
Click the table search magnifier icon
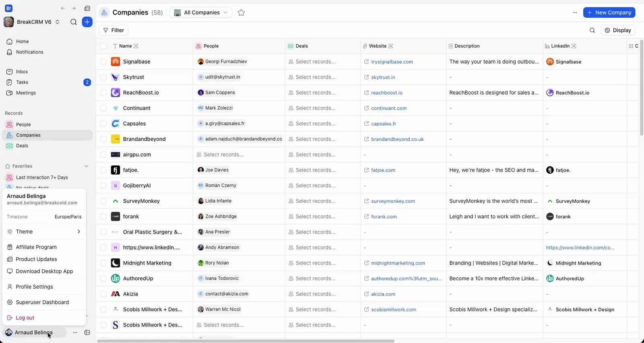592,30
